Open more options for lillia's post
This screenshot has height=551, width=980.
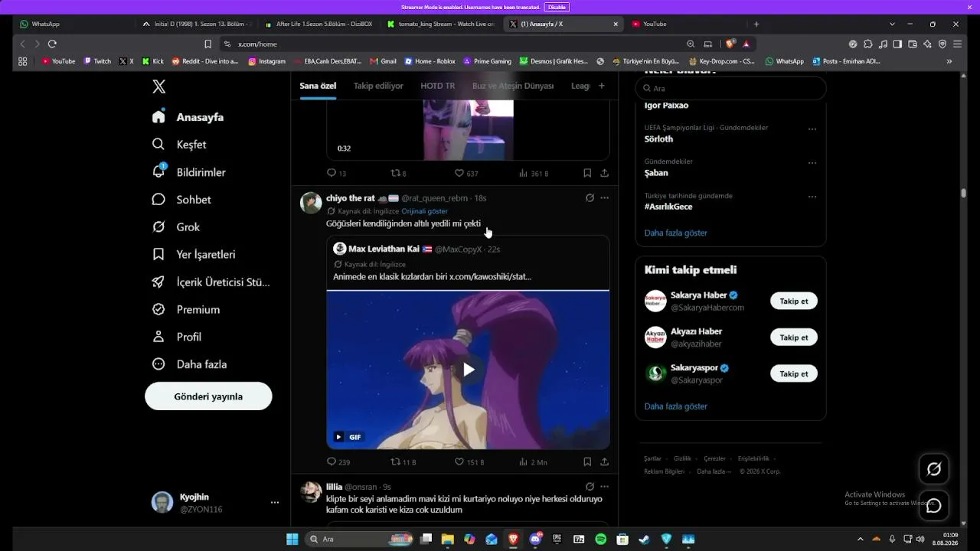coord(604,487)
